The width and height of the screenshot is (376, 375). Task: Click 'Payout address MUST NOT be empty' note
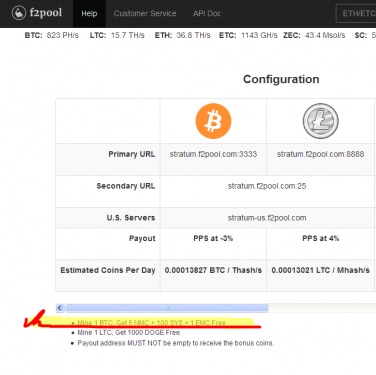(176, 343)
